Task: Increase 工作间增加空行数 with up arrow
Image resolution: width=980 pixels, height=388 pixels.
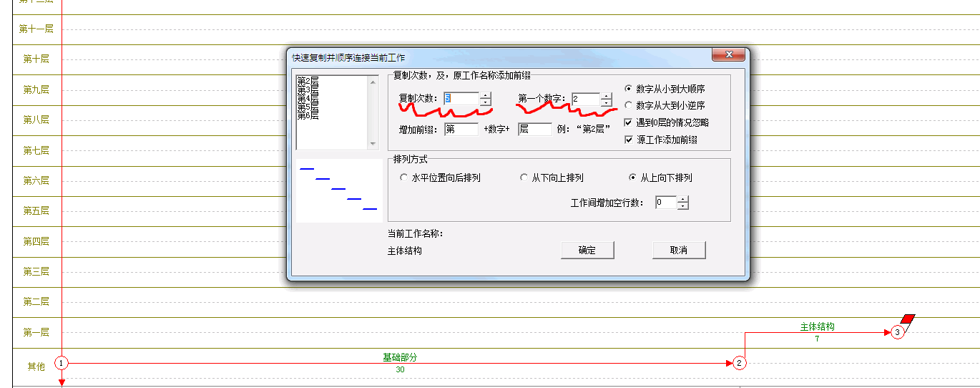Action: click(682, 200)
